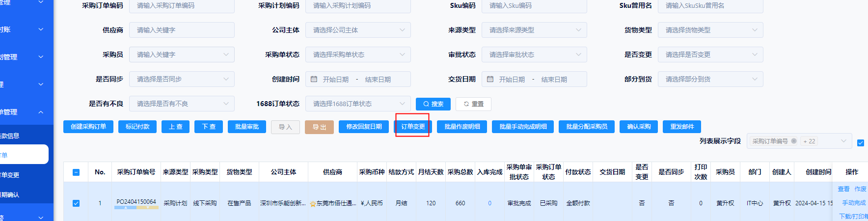Click the 标记付款 button
This screenshot has height=221, width=868.
click(x=137, y=127)
